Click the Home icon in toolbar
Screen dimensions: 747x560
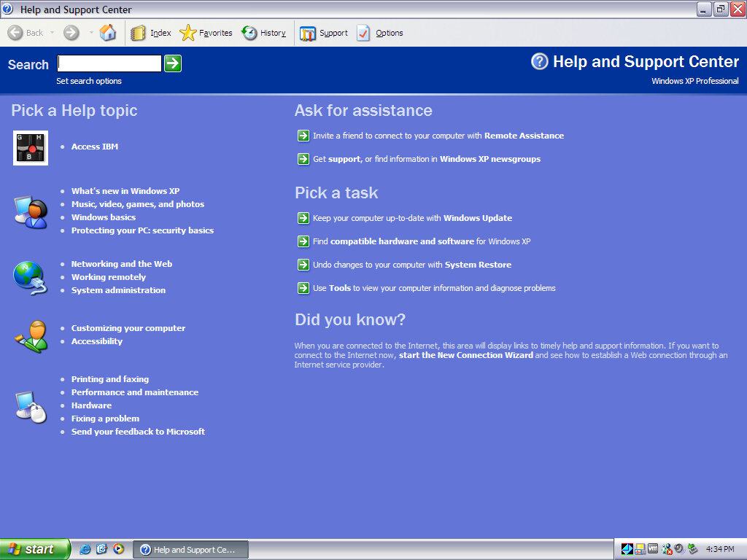pos(108,33)
